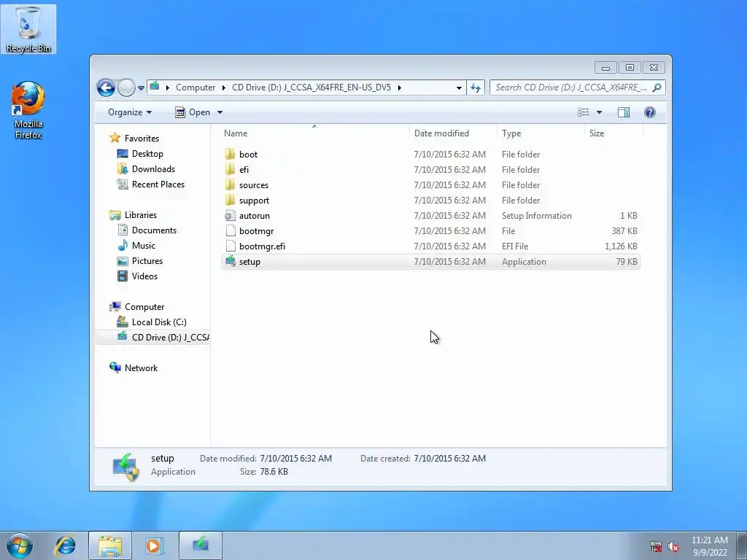This screenshot has width=747, height=560.
Task: Click the 387 KB size of bootmgr
Action: [624, 231]
